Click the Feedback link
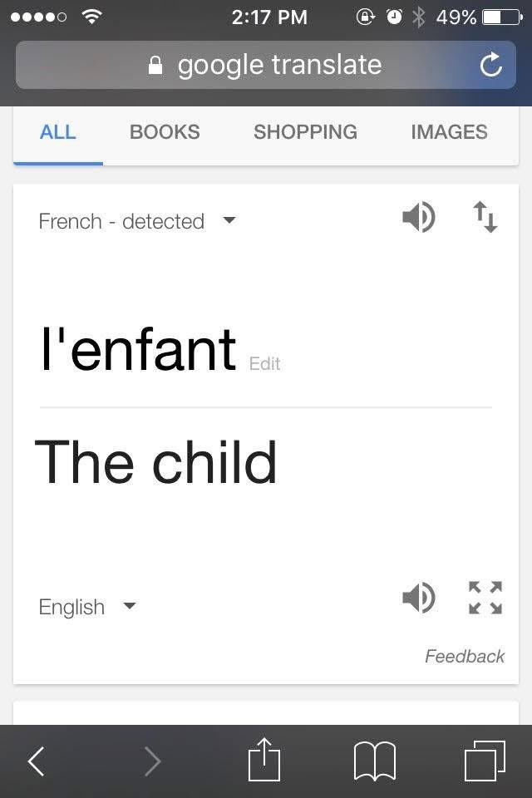Image resolution: width=532 pixels, height=798 pixels. point(465,657)
